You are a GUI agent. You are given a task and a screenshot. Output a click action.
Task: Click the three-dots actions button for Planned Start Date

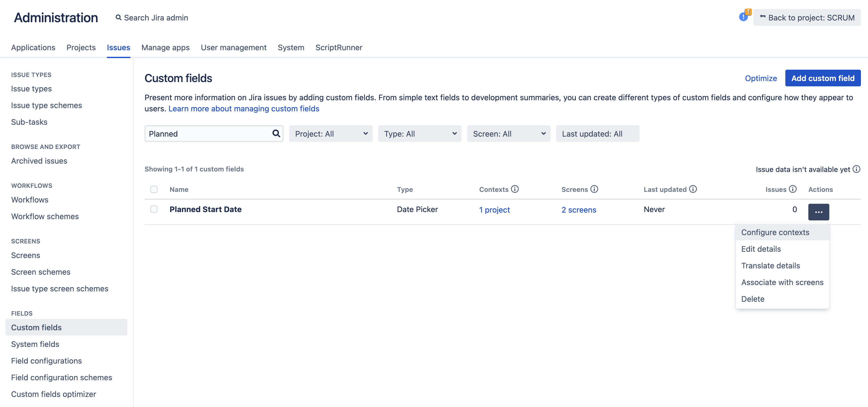pyautogui.click(x=818, y=212)
